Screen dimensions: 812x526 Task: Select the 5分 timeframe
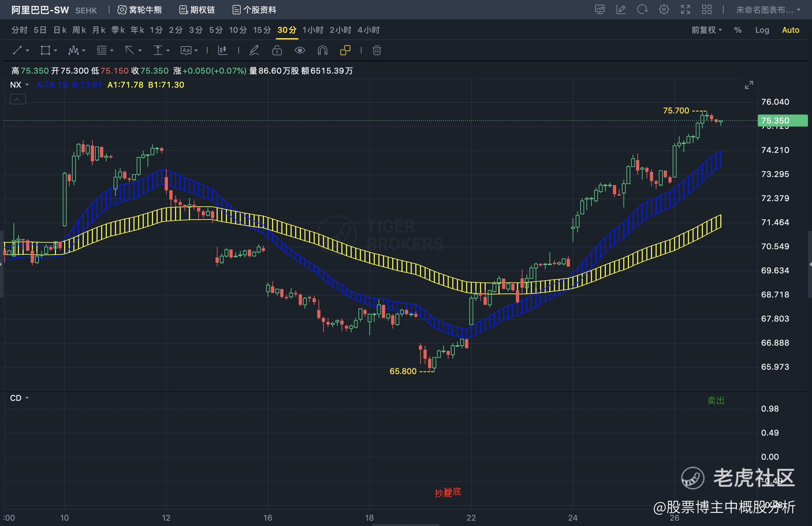coord(216,30)
